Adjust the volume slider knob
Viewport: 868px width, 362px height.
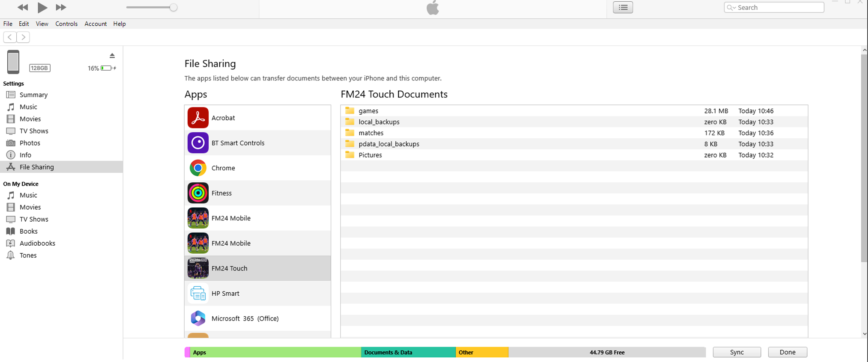pyautogui.click(x=173, y=7)
